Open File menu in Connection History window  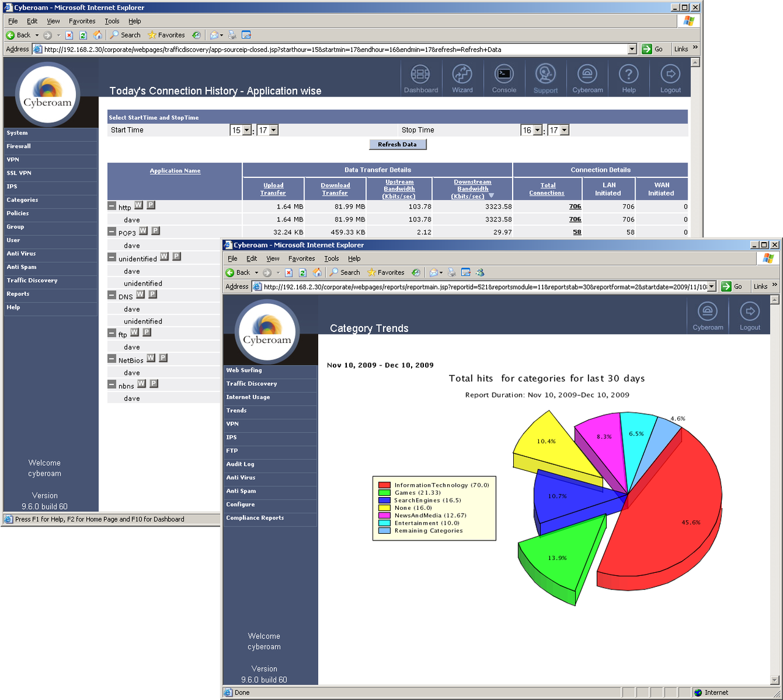tap(13, 21)
